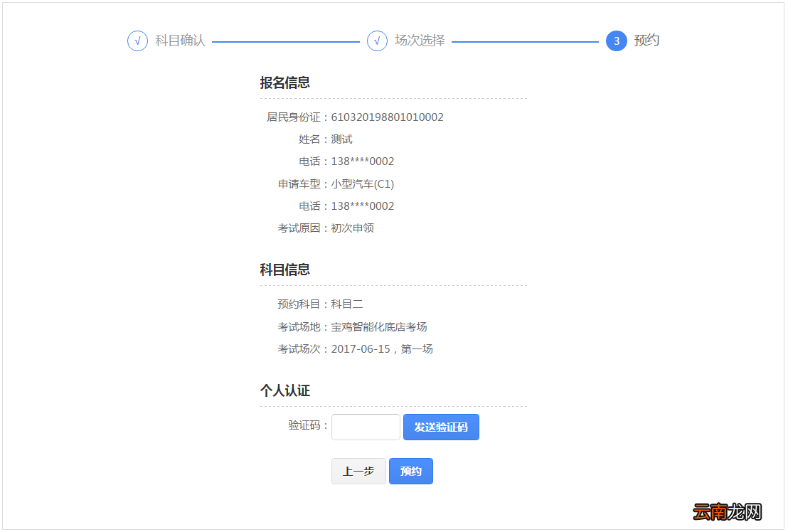Click the completed 场次选择 checkmark circle
Screen dimensions: 788x532
point(376,41)
